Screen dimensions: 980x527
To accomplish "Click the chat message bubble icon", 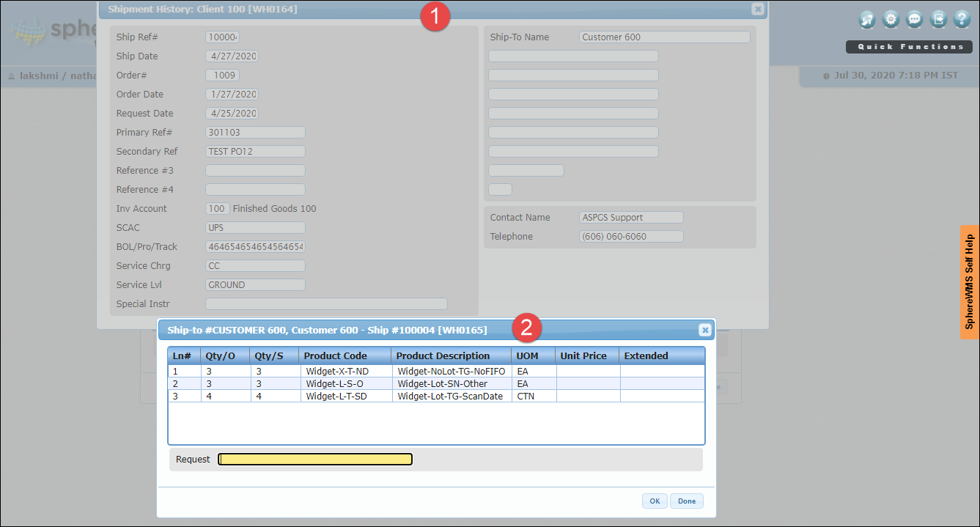I will [914, 18].
